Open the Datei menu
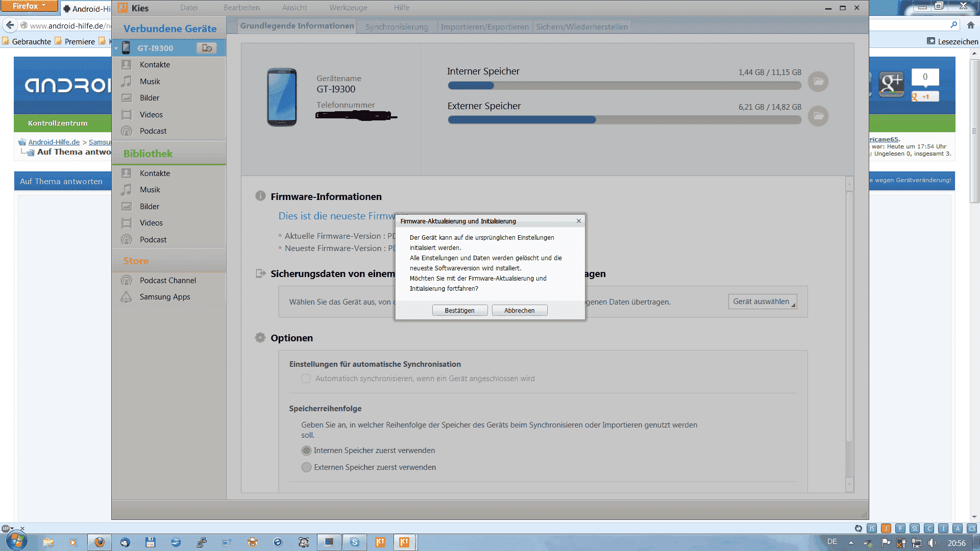 pyautogui.click(x=189, y=8)
